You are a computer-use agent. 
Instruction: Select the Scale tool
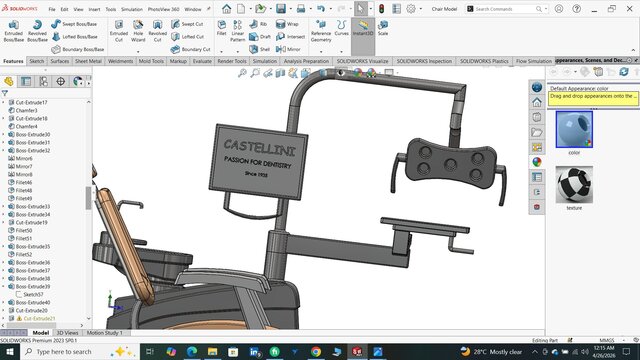(383, 28)
